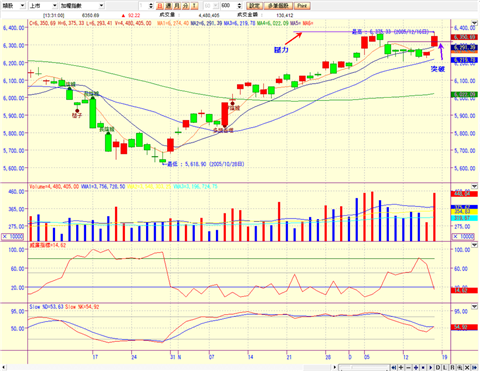
Task: Click the D toolbar icon
Action: [x=438, y=367]
